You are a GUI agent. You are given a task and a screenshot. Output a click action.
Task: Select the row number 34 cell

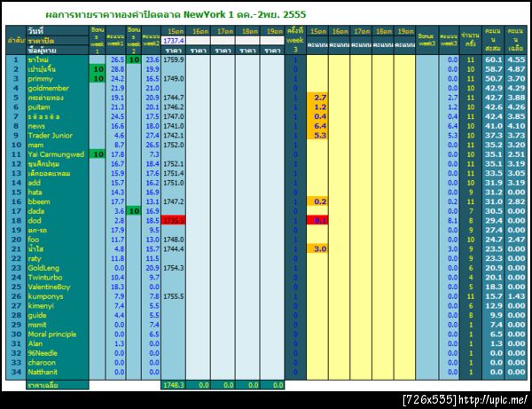click(16, 372)
